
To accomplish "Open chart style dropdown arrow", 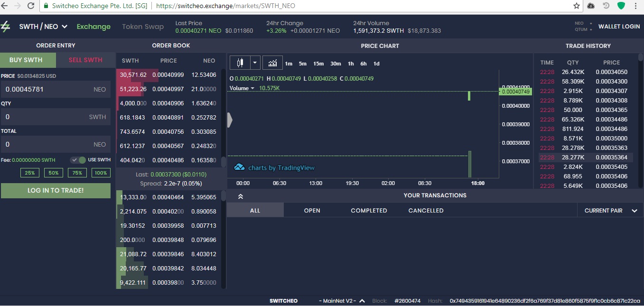I will click(255, 63).
